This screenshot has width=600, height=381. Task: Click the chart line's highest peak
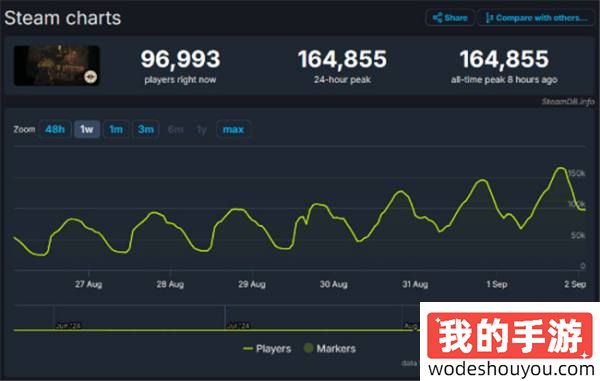click(x=561, y=168)
